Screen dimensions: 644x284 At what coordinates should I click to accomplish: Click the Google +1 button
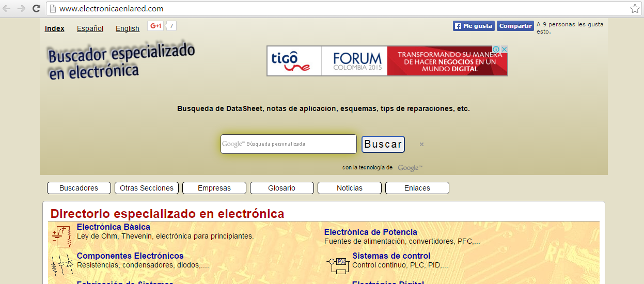coord(155,26)
